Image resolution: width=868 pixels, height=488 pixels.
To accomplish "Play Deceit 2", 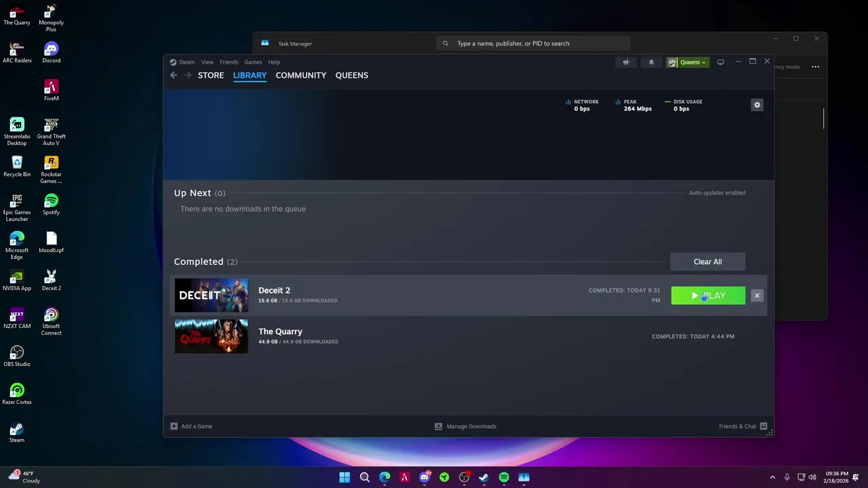I will click(708, 296).
